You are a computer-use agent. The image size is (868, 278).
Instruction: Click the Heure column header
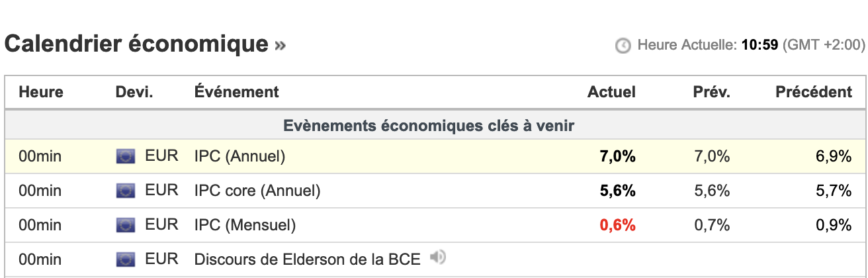(x=41, y=92)
